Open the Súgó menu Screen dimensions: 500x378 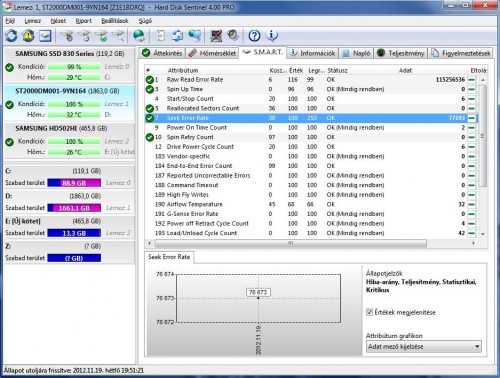tap(145, 21)
